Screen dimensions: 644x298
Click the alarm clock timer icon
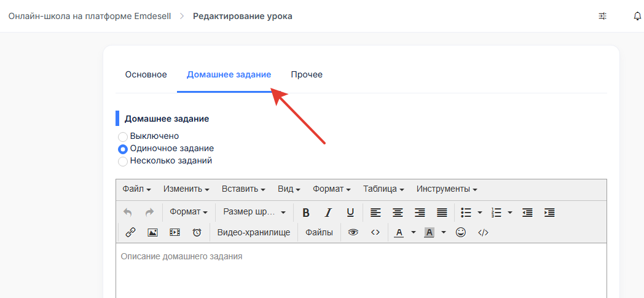[197, 232]
